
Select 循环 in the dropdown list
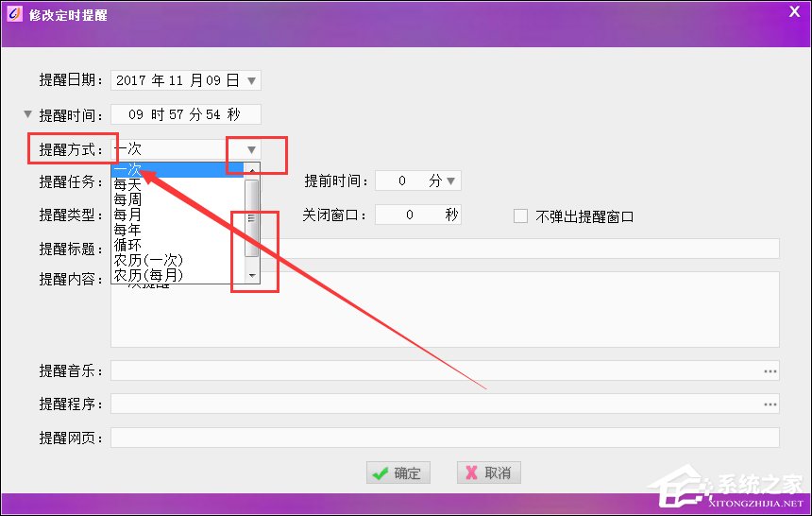(177, 245)
